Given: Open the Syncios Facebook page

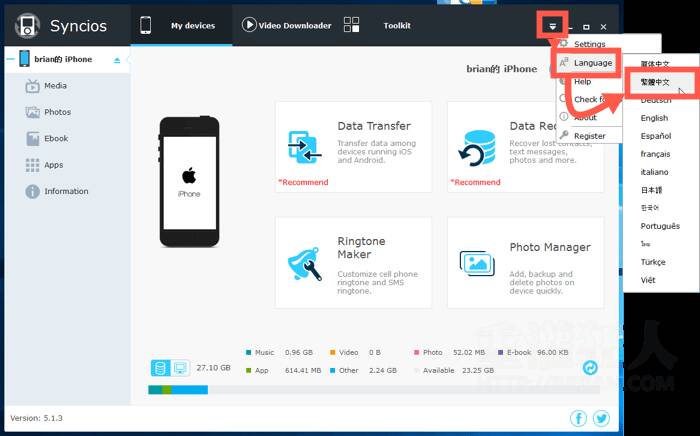Looking at the screenshot, I should [579, 418].
